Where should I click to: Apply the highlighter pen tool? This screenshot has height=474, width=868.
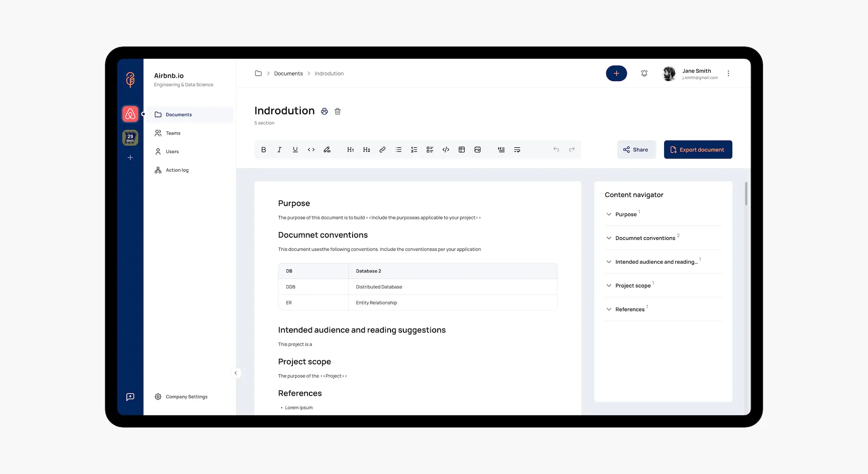click(327, 150)
